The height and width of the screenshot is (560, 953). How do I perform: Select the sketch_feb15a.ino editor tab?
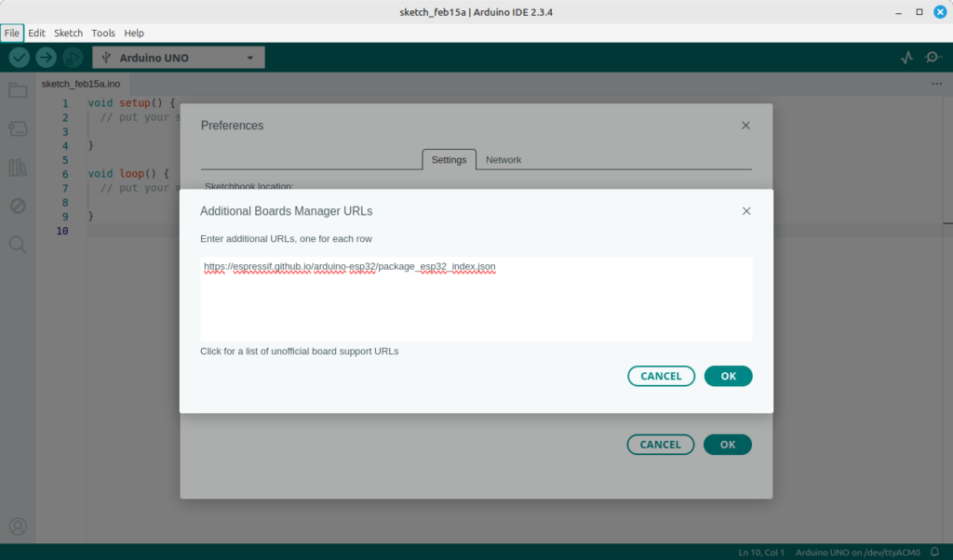pyautogui.click(x=81, y=84)
